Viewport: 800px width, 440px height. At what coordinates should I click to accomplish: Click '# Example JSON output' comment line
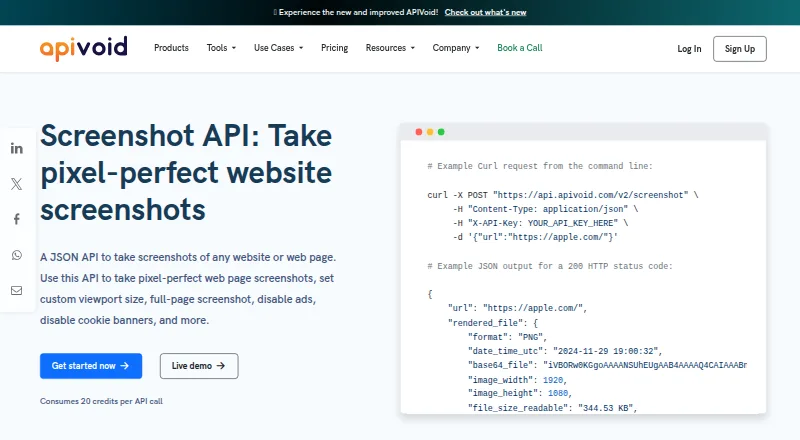click(x=550, y=266)
